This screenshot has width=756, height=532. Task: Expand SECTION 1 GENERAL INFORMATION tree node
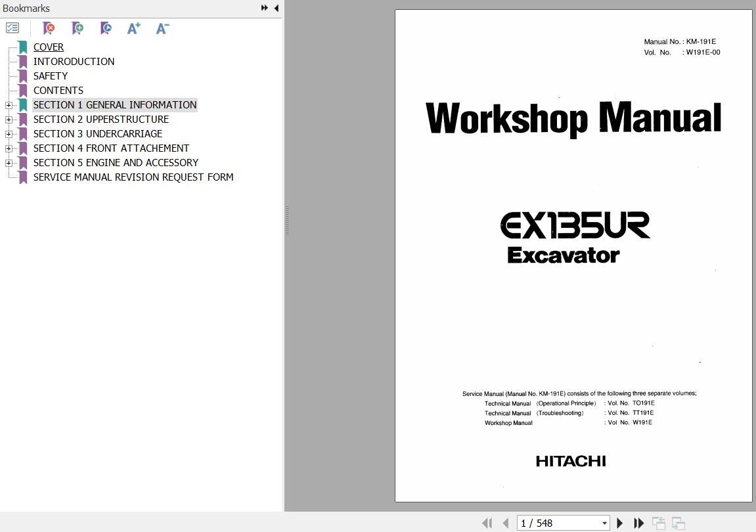pos(9,105)
